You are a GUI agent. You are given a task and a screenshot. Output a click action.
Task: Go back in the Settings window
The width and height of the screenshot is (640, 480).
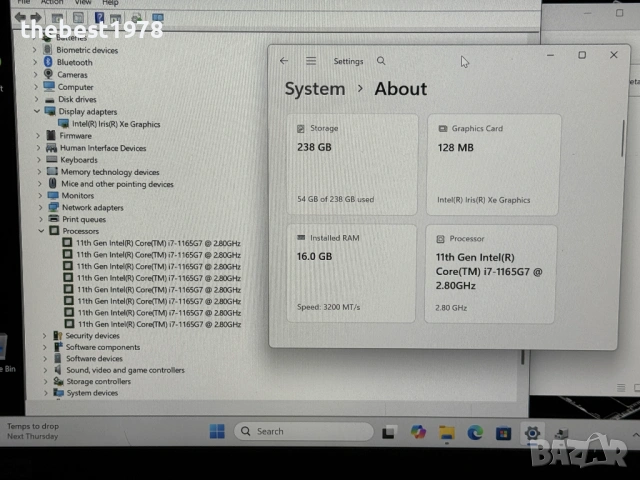click(284, 61)
